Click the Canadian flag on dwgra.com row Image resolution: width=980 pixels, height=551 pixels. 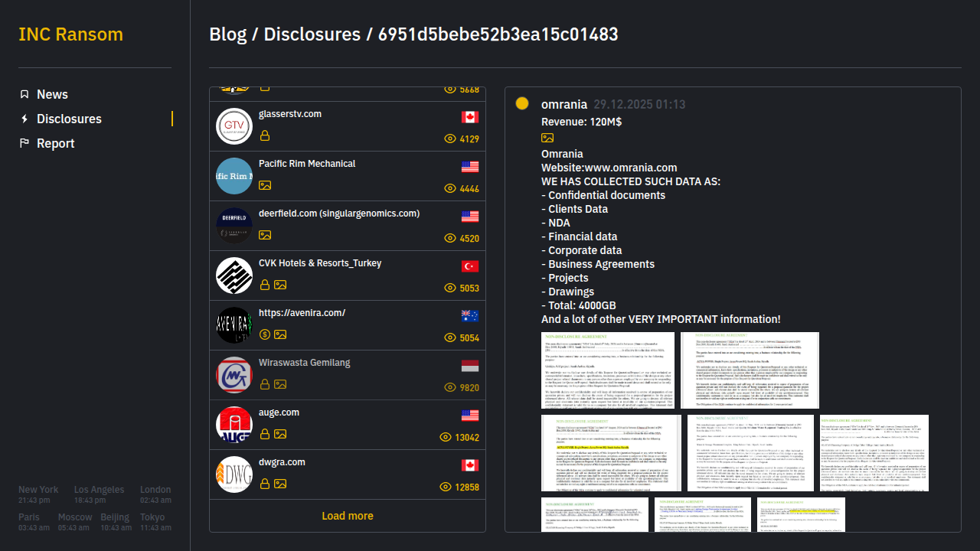[469, 465]
